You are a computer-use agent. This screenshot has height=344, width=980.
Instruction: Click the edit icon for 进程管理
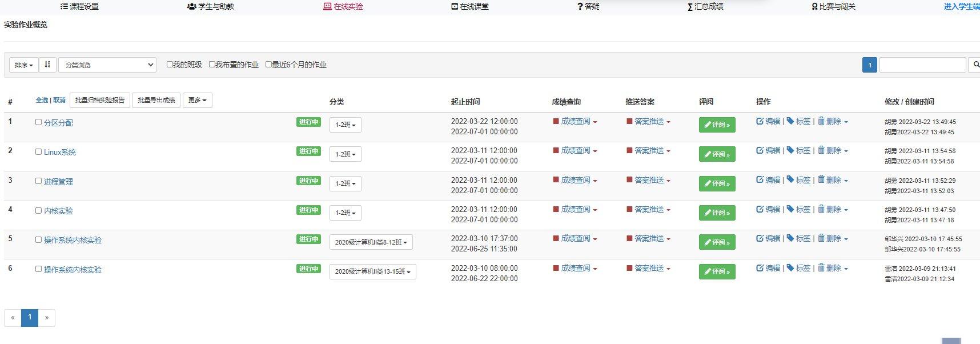pyautogui.click(x=760, y=180)
